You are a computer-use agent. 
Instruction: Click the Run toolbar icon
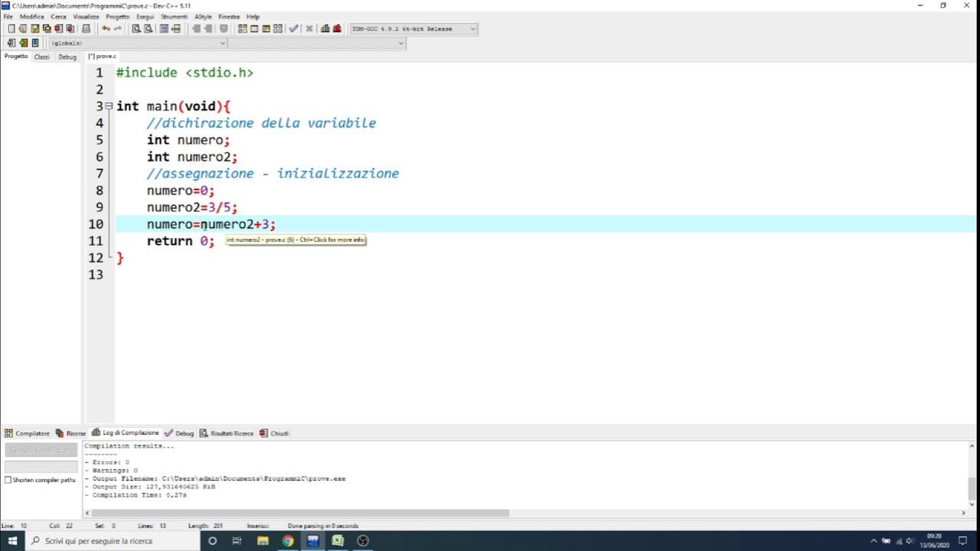254,29
